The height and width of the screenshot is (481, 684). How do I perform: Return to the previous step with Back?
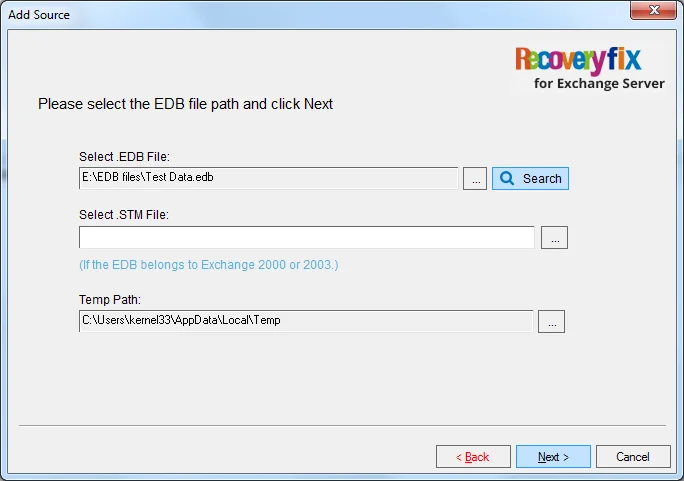(473, 457)
